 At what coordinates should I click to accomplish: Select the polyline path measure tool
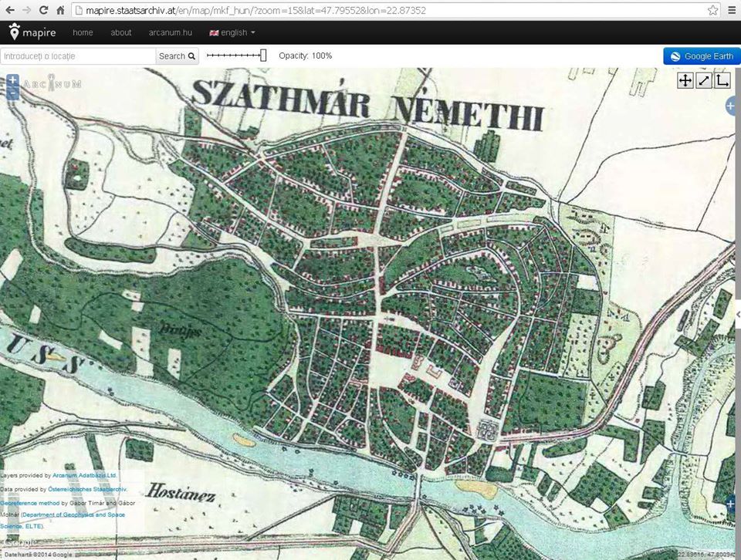click(722, 81)
